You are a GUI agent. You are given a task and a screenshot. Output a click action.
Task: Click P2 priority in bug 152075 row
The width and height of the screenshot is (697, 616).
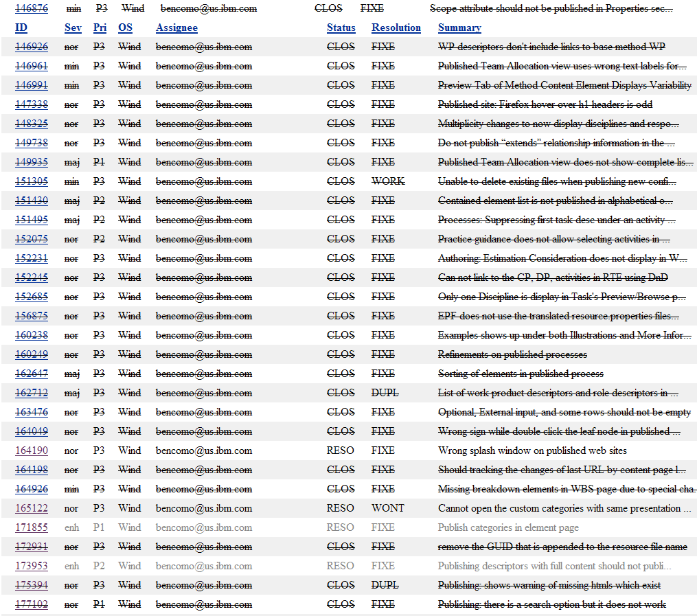coord(99,239)
